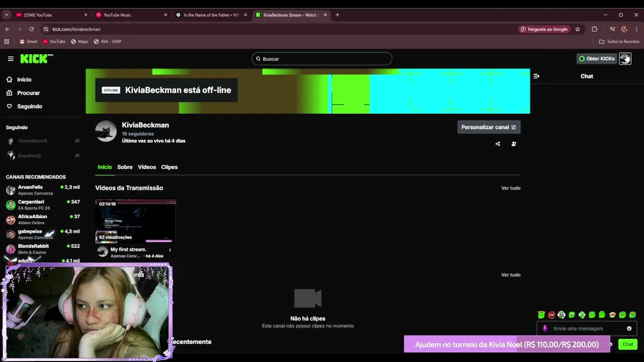The image size is (644, 362).
Task: Open the My first stream options menu
Action: (170, 250)
